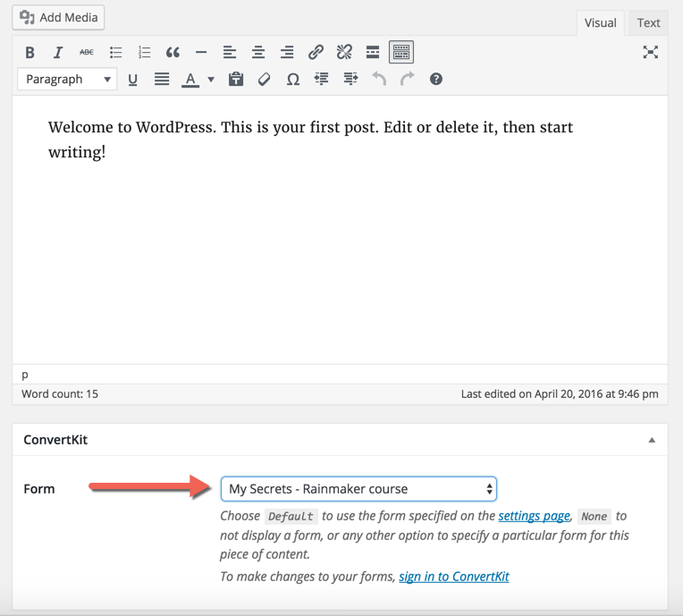
Task: Clear formatting with eraser icon
Action: [264, 80]
